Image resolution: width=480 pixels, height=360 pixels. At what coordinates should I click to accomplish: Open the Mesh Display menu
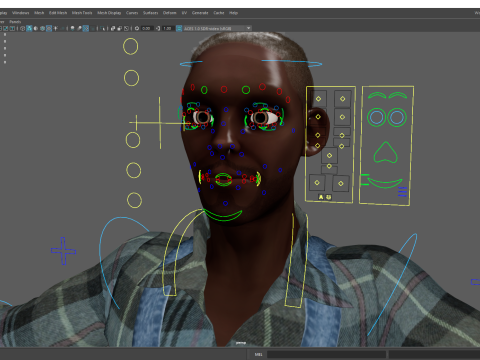109,13
